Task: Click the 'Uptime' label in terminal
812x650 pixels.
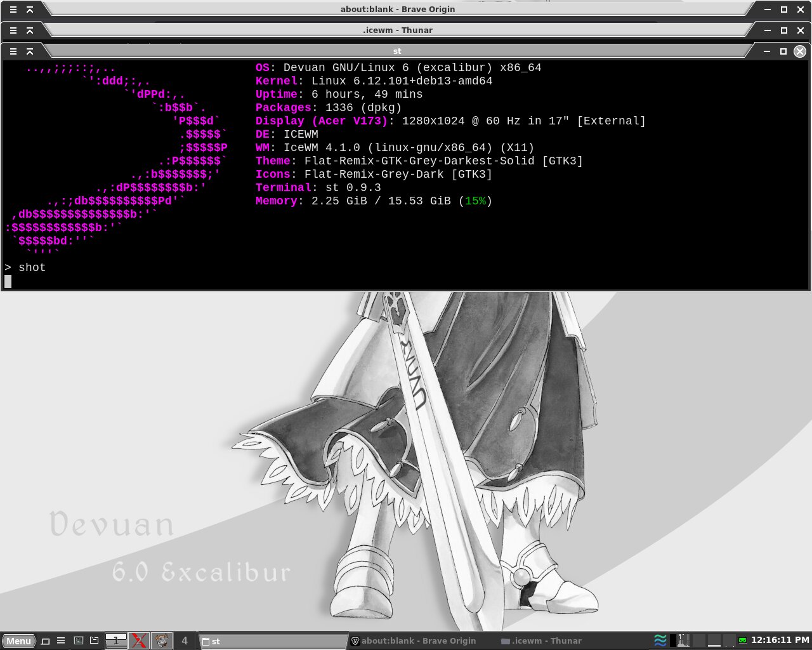Action: point(277,95)
